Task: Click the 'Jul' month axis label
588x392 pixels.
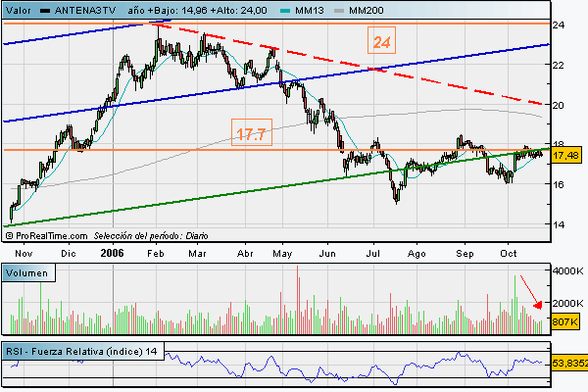Action: [373, 254]
